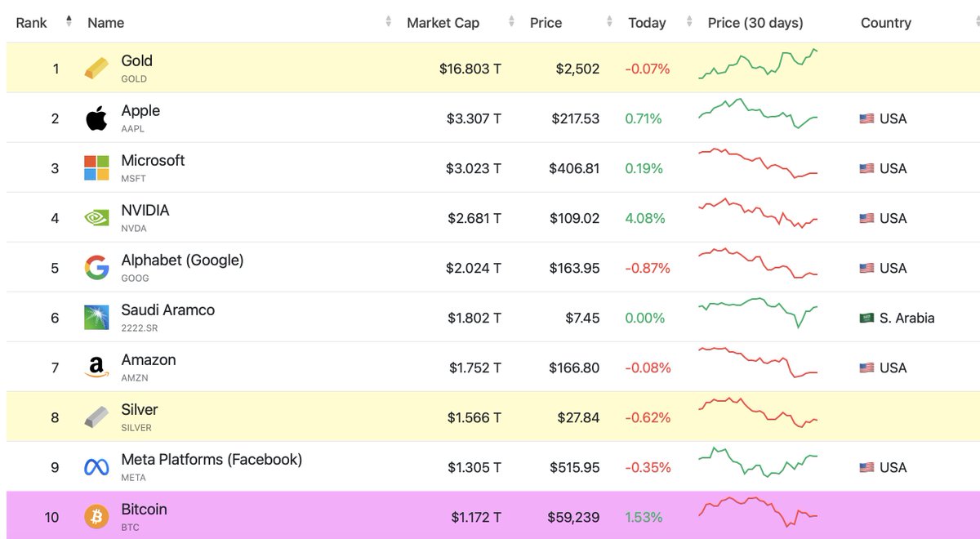The height and width of the screenshot is (539, 980).
Task: Click Apple's 30-day price chart
Action: 758,114
